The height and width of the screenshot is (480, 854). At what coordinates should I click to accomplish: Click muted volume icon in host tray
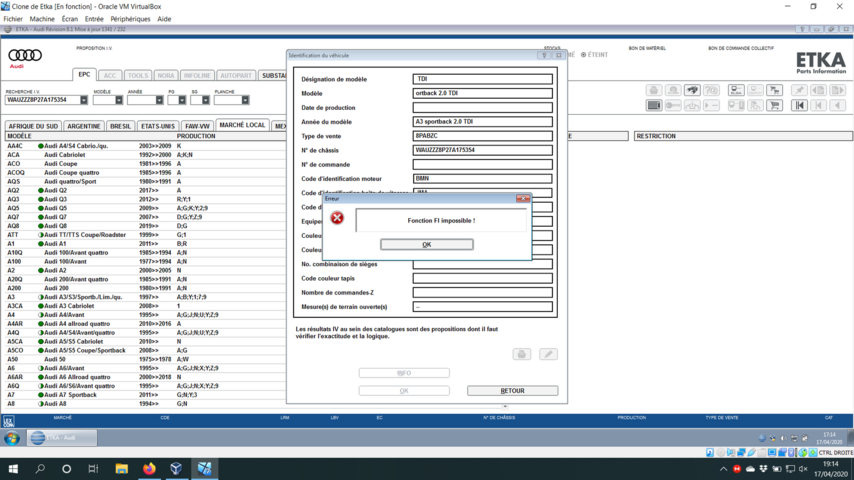tap(803, 469)
